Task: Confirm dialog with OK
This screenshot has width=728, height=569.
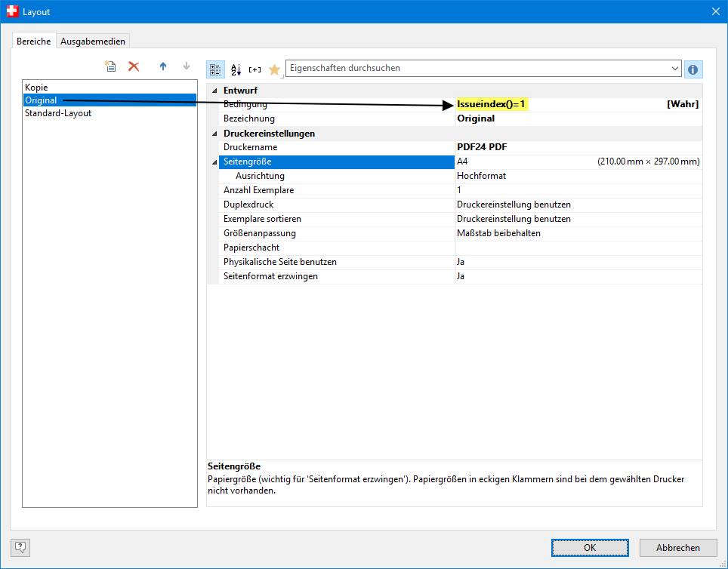Action: tap(590, 548)
